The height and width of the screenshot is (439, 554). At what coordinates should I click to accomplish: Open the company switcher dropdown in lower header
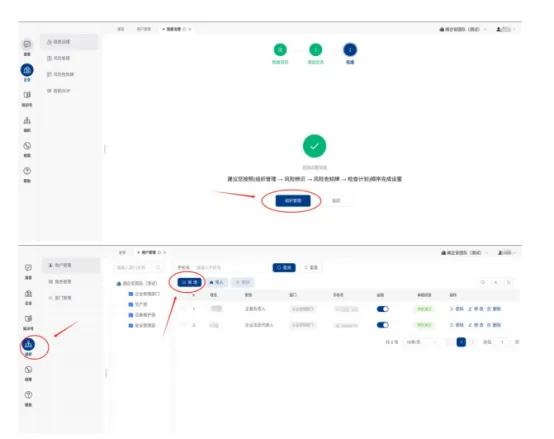coord(464,253)
